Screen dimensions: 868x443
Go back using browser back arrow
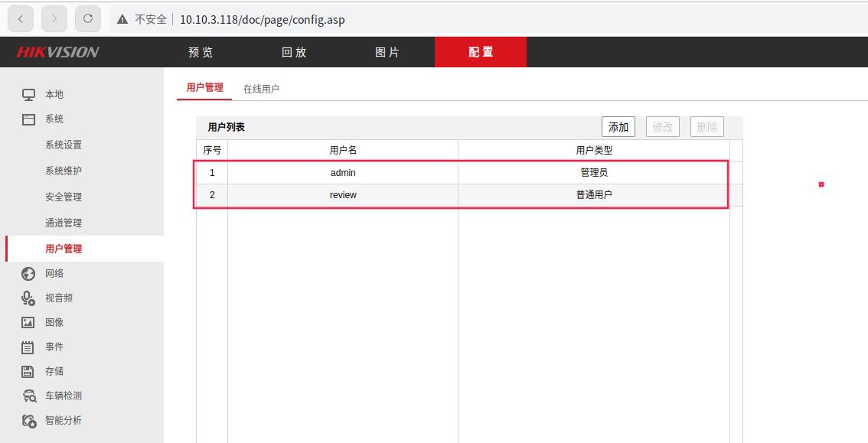click(x=21, y=18)
